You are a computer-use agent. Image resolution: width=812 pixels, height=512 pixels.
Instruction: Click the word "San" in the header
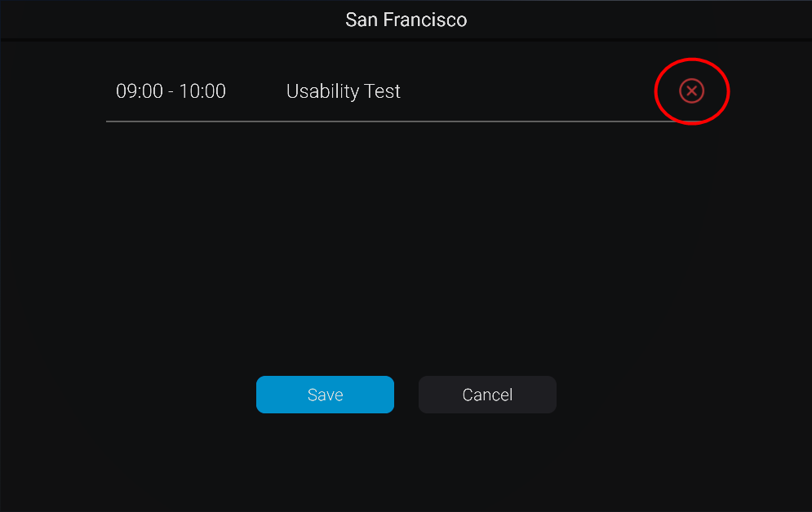coord(362,20)
